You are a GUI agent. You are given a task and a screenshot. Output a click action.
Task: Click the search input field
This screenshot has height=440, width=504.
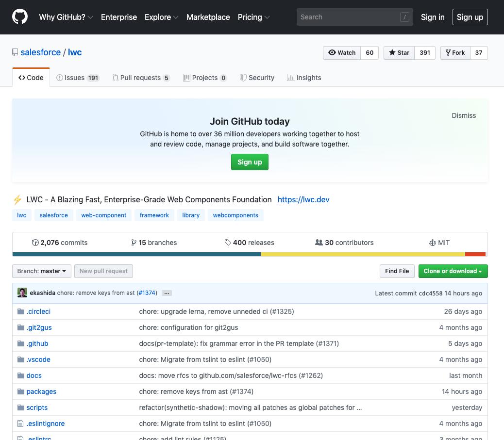[x=350, y=17]
